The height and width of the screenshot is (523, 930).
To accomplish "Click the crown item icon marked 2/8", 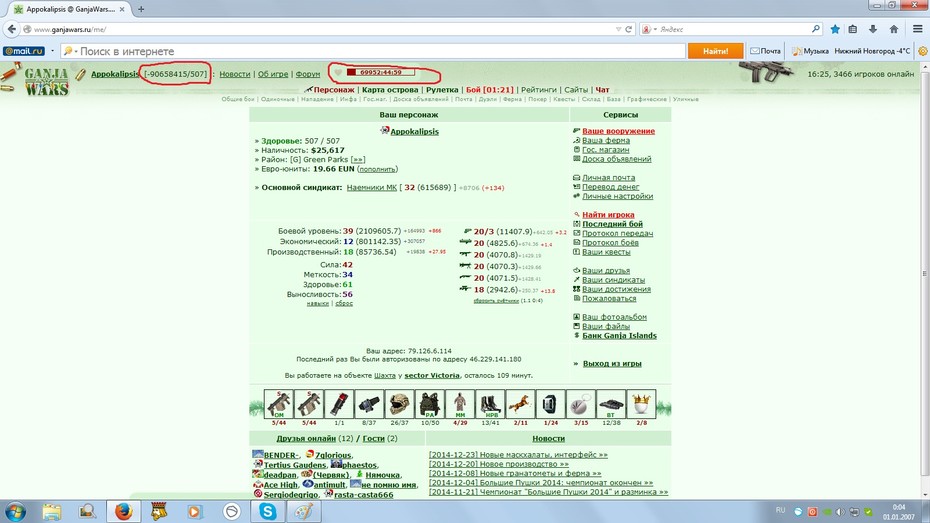I will click(641, 404).
